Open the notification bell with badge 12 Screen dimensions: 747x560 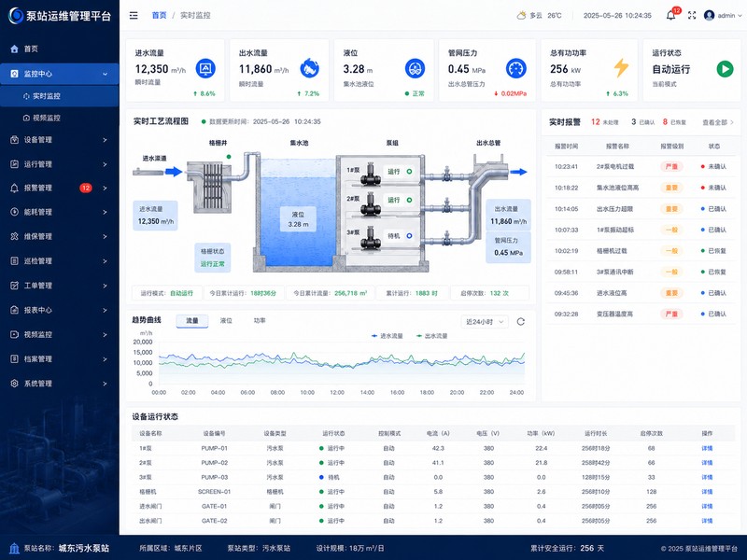(x=671, y=15)
